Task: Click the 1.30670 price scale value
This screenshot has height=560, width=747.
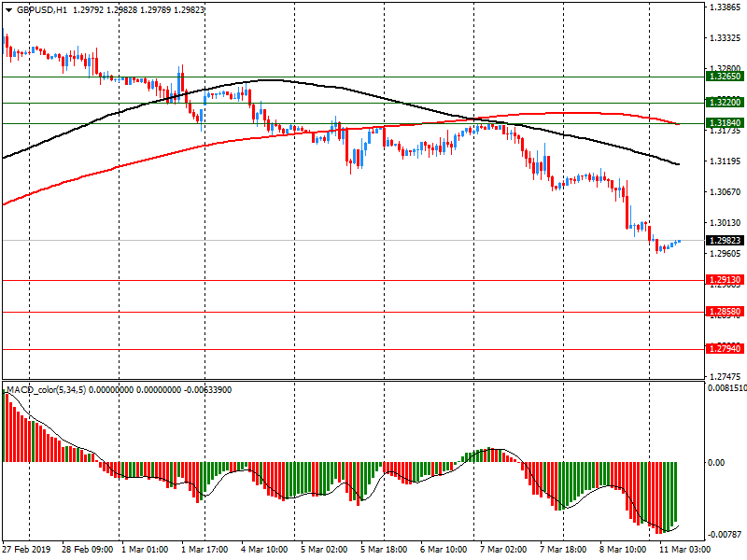Action: (x=726, y=192)
